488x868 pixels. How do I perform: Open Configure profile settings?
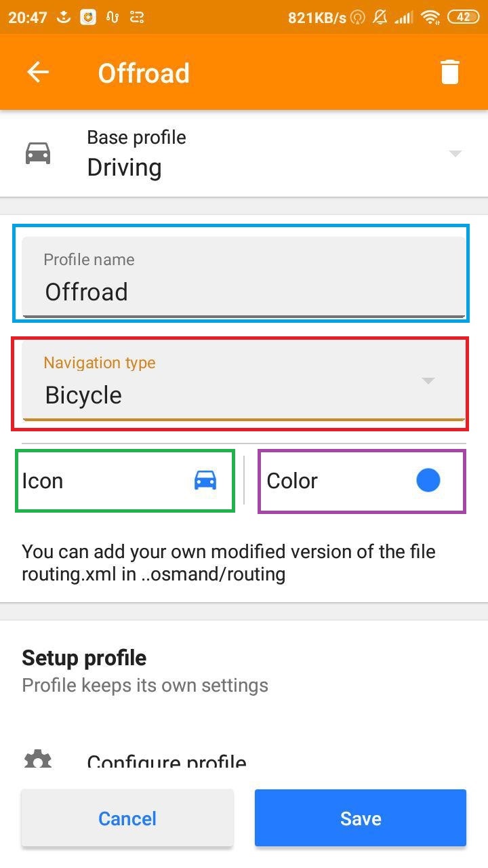(167, 762)
